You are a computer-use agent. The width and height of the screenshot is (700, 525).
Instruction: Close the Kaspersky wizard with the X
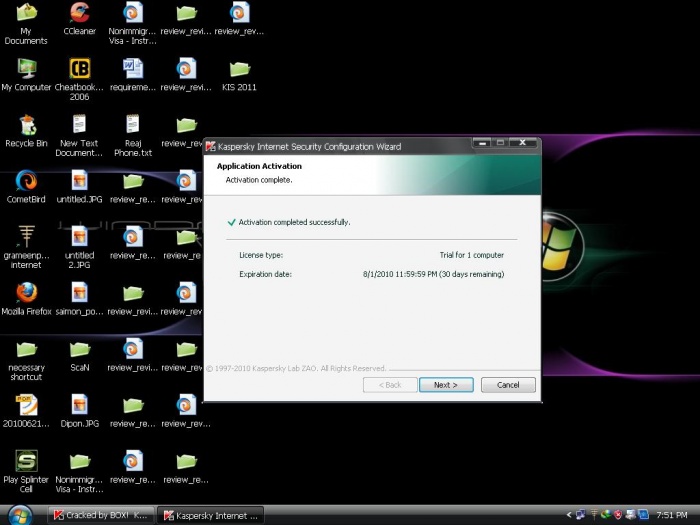[522, 143]
